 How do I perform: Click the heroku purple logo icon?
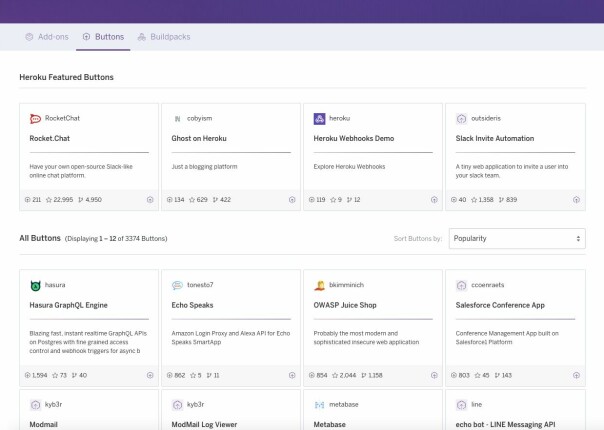[319, 119]
